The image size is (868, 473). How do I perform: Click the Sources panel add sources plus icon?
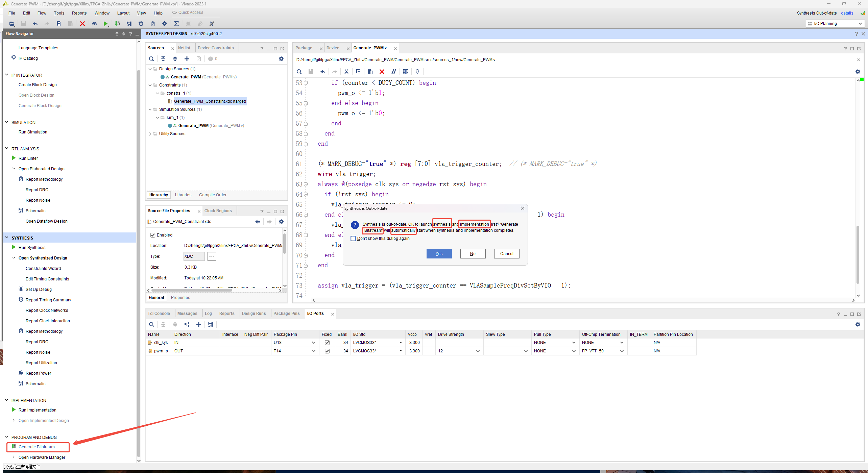click(x=187, y=59)
